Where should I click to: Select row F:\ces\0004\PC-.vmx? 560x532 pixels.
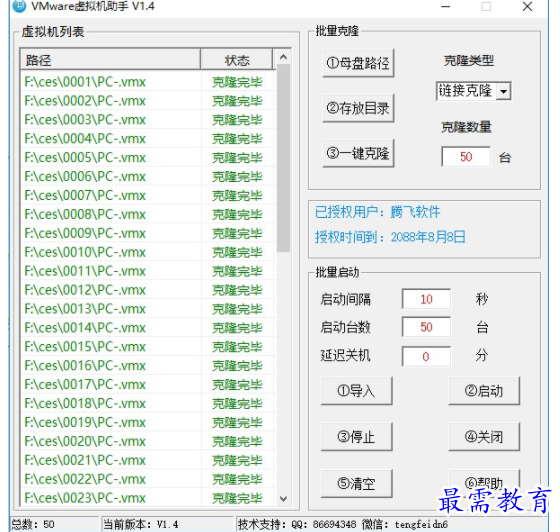[x=148, y=139]
